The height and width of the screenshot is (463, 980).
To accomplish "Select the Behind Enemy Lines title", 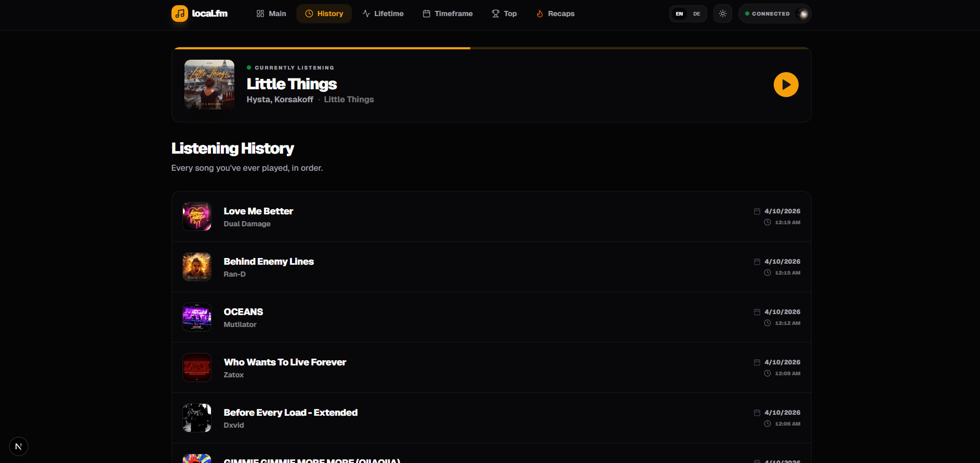I will tap(269, 262).
